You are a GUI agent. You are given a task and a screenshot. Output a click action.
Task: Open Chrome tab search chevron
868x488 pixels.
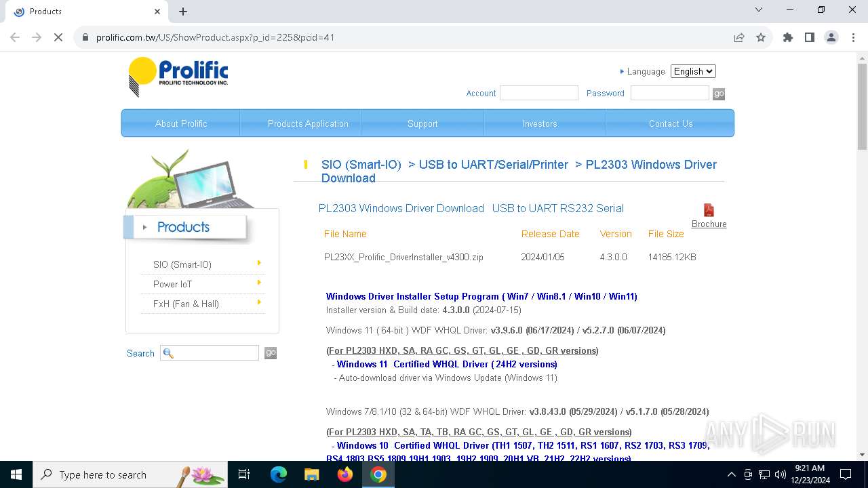(x=759, y=10)
